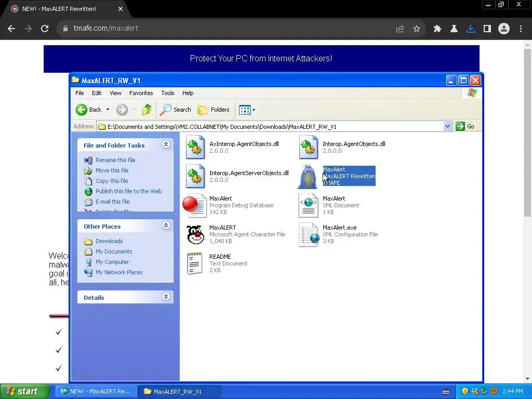Open the Favorites menu

tap(141, 93)
